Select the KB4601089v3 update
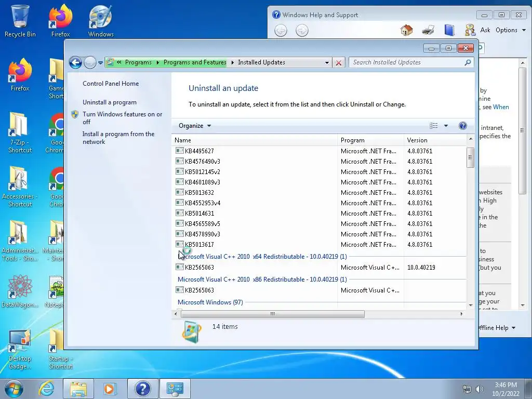Image resolution: width=532 pixels, height=399 pixels. click(320, 182)
